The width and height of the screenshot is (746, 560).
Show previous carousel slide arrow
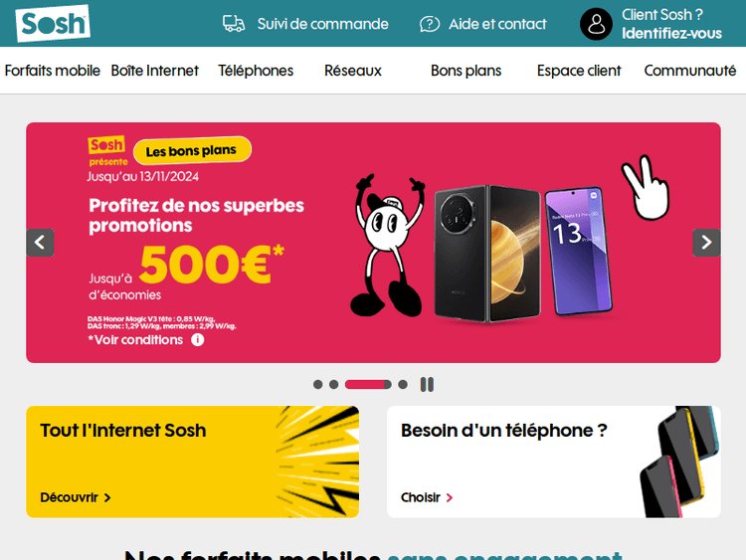coord(40,243)
